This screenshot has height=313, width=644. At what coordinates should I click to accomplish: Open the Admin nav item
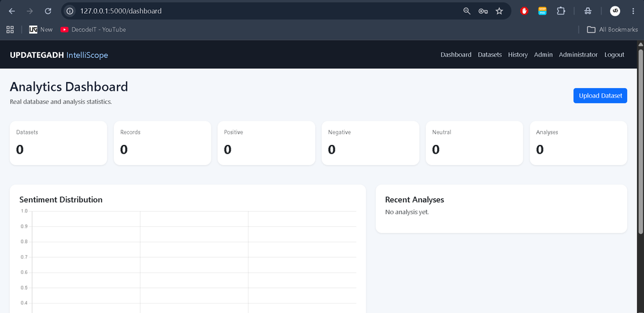tap(543, 55)
